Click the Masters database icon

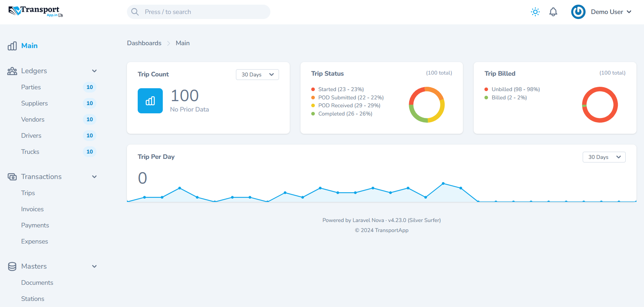coord(12,266)
